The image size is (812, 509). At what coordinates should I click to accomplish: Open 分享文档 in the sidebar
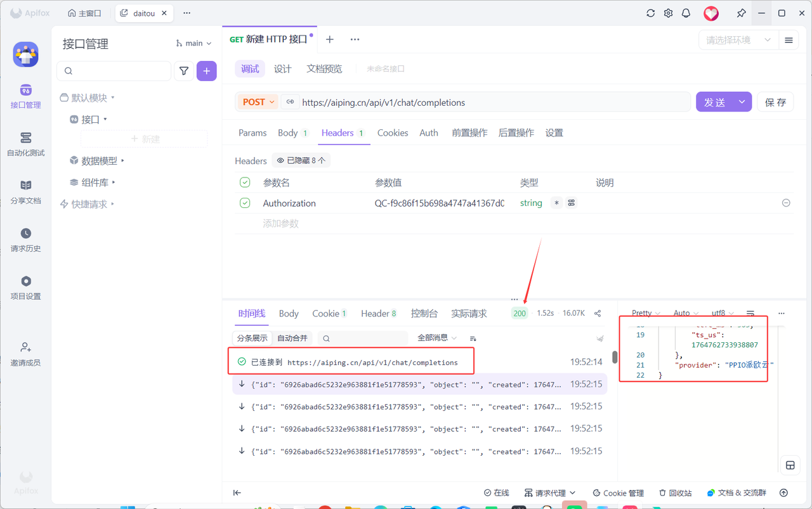(x=25, y=192)
